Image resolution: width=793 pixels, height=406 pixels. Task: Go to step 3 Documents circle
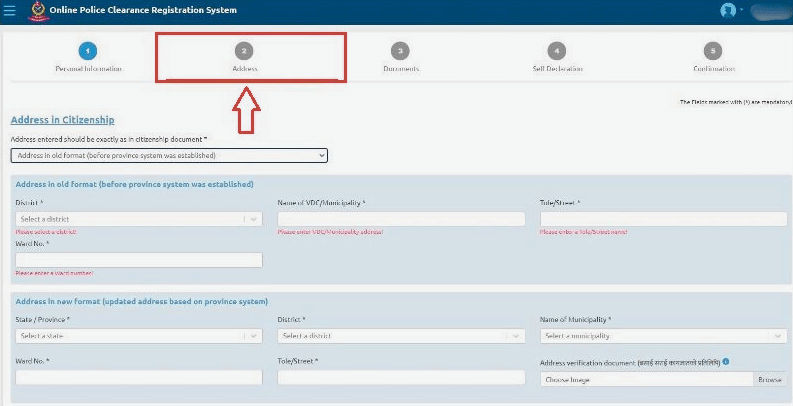400,51
